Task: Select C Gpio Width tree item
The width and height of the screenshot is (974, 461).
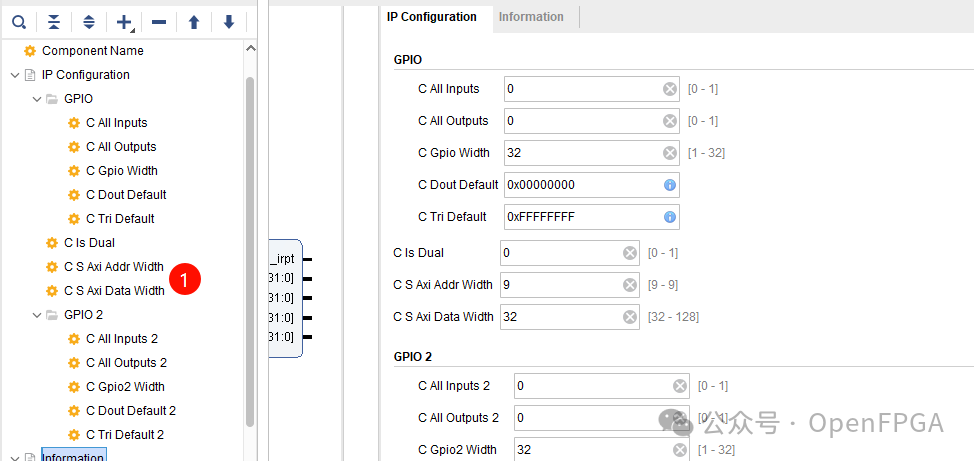Action: point(122,171)
